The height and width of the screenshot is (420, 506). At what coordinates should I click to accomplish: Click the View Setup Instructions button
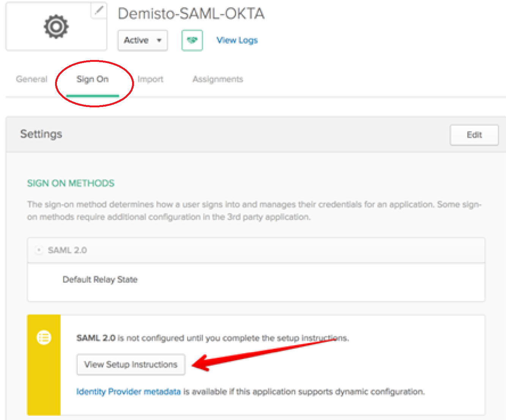click(x=131, y=365)
